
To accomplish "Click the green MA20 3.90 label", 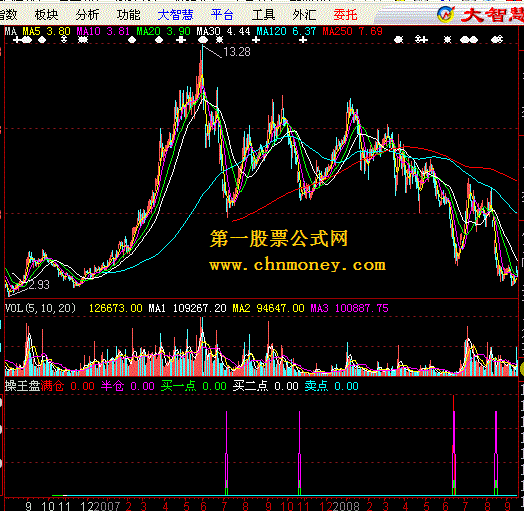I will click(163, 31).
